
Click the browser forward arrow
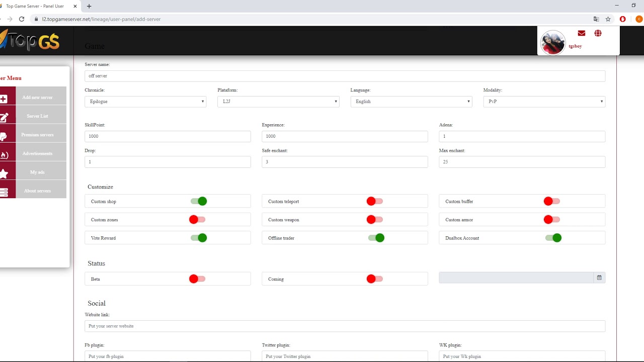coord(9,19)
